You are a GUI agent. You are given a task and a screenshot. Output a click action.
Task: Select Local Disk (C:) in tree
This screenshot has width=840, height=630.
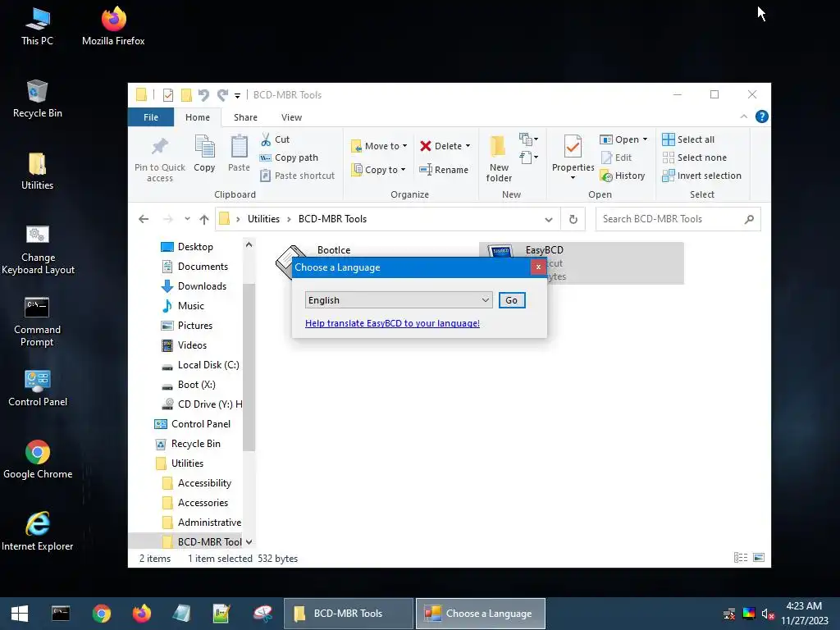[201, 365]
